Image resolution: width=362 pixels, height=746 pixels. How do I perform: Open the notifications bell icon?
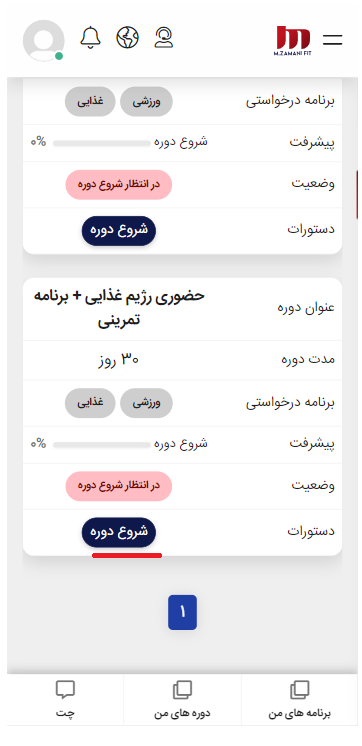coord(90,38)
